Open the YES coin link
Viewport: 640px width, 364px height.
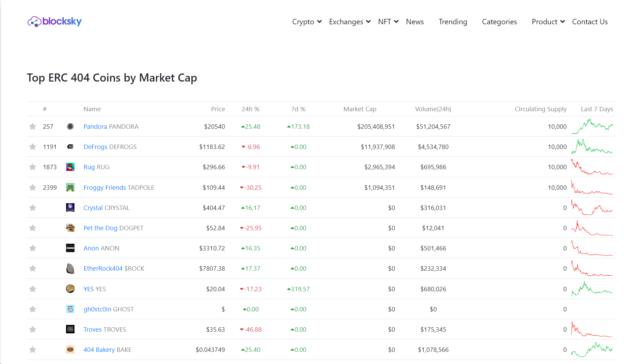[x=95, y=289]
